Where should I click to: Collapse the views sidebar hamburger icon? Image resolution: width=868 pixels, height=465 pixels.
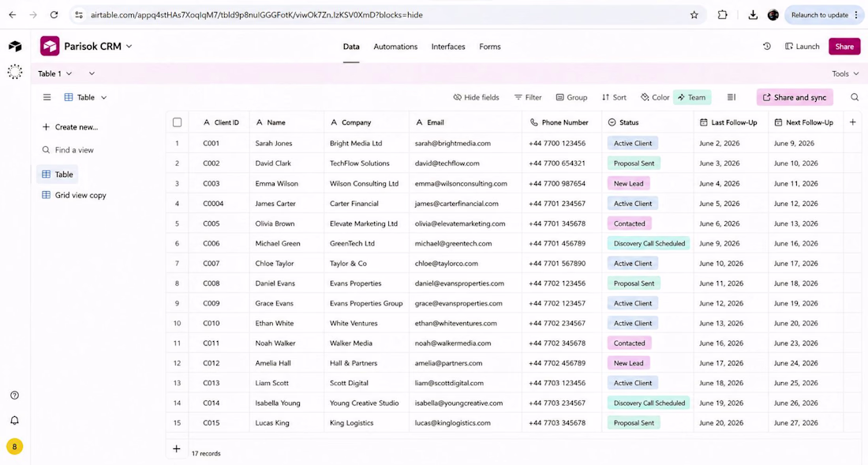coord(47,97)
